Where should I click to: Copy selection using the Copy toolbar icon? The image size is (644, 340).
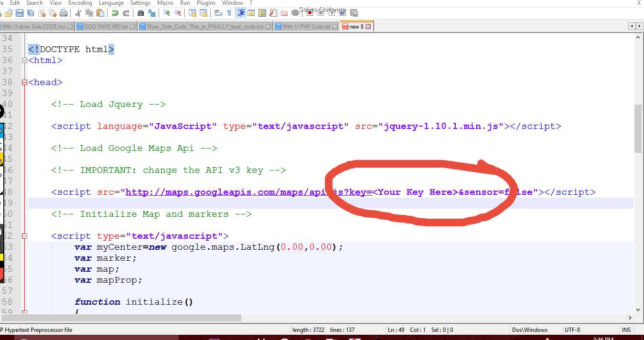tap(89, 13)
